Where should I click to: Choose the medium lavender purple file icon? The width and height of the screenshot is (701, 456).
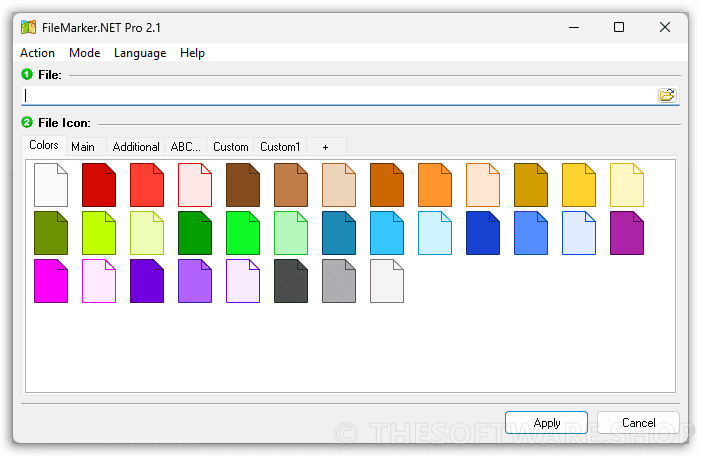tap(195, 281)
